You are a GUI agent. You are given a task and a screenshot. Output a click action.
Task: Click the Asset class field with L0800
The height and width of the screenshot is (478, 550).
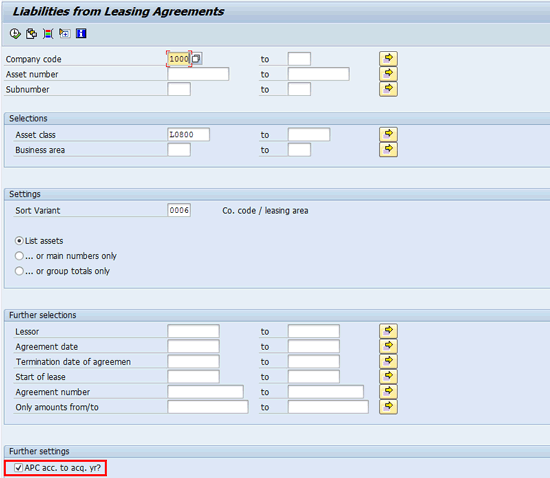(189, 134)
